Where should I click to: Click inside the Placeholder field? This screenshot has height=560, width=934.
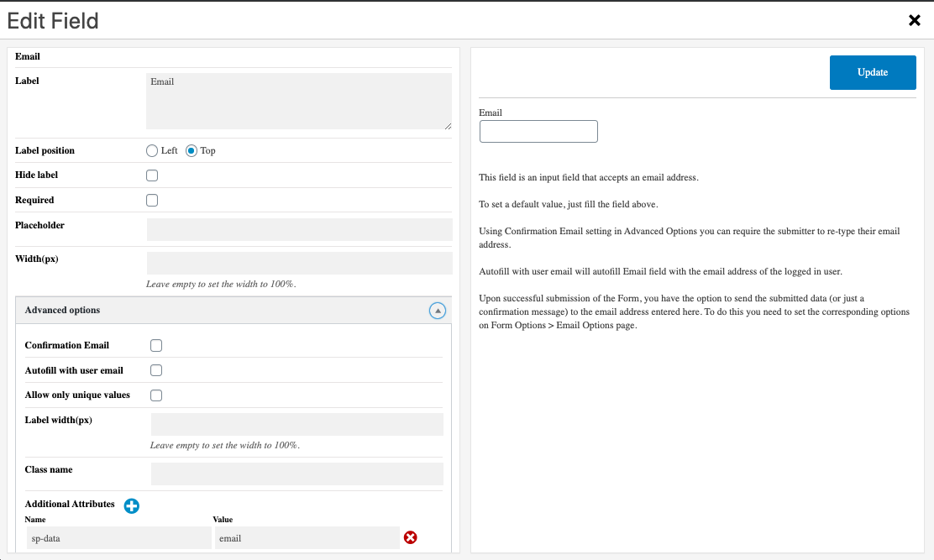point(299,230)
